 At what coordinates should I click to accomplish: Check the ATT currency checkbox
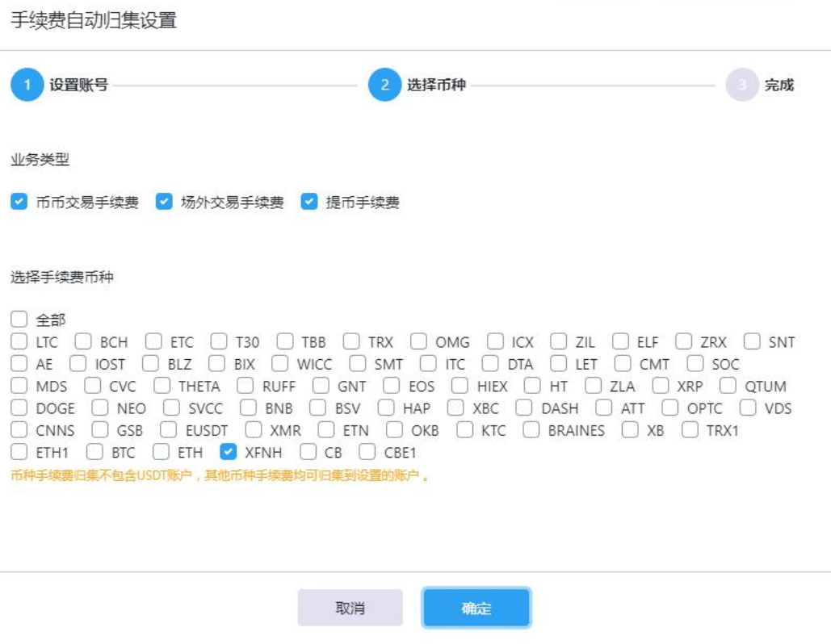(x=604, y=408)
